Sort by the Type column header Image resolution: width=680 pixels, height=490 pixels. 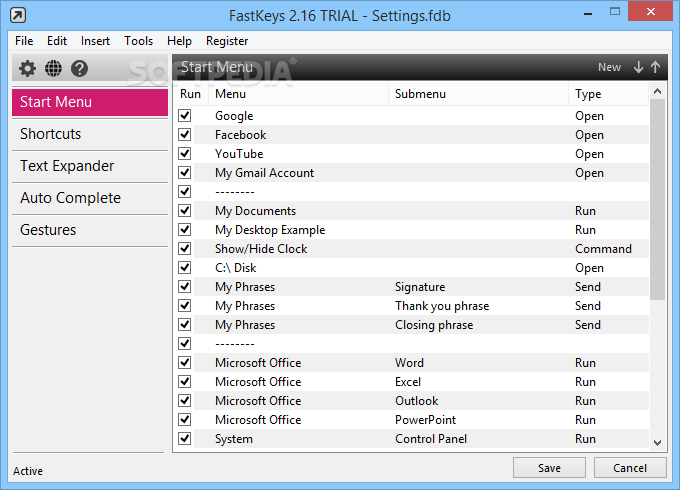click(608, 94)
